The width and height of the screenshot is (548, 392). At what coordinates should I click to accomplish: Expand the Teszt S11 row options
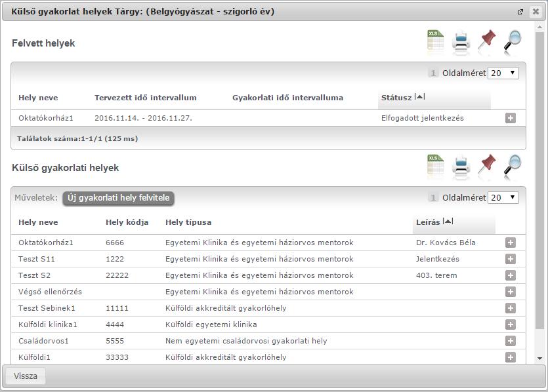coord(510,259)
